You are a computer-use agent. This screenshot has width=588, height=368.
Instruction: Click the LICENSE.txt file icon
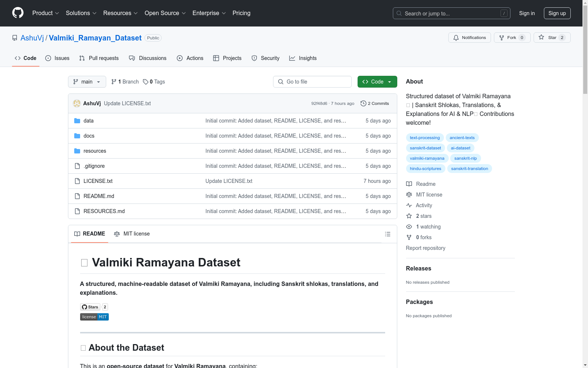pyautogui.click(x=77, y=181)
